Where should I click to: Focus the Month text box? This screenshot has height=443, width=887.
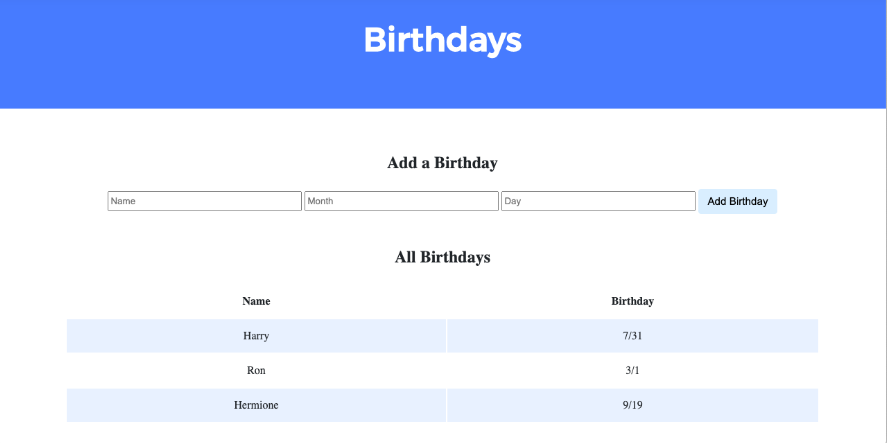401,201
